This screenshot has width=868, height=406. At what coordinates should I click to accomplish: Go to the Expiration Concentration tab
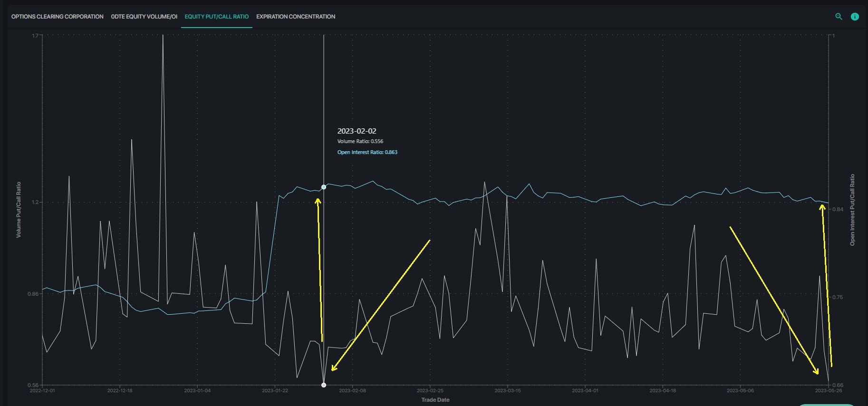[x=296, y=17]
